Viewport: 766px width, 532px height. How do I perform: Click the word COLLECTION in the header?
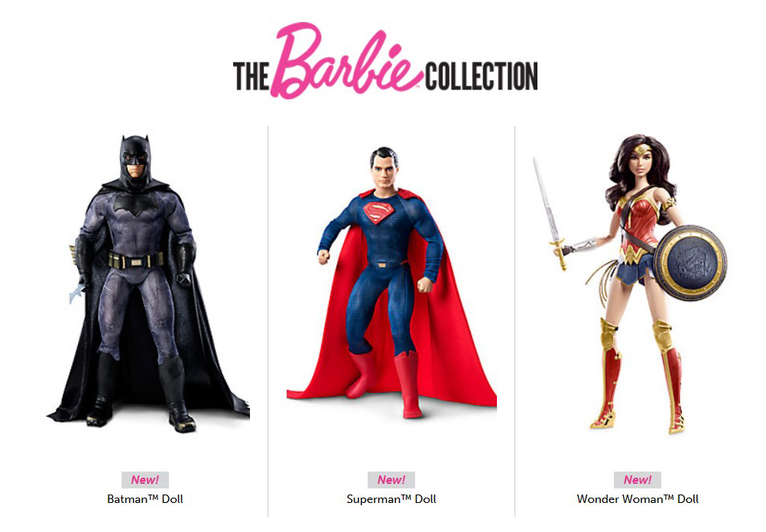[481, 76]
